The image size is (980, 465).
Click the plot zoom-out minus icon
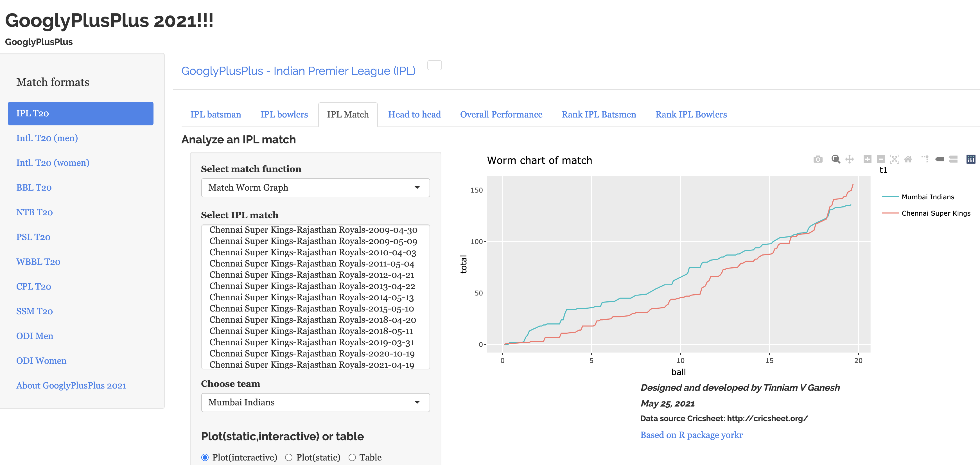click(x=881, y=159)
